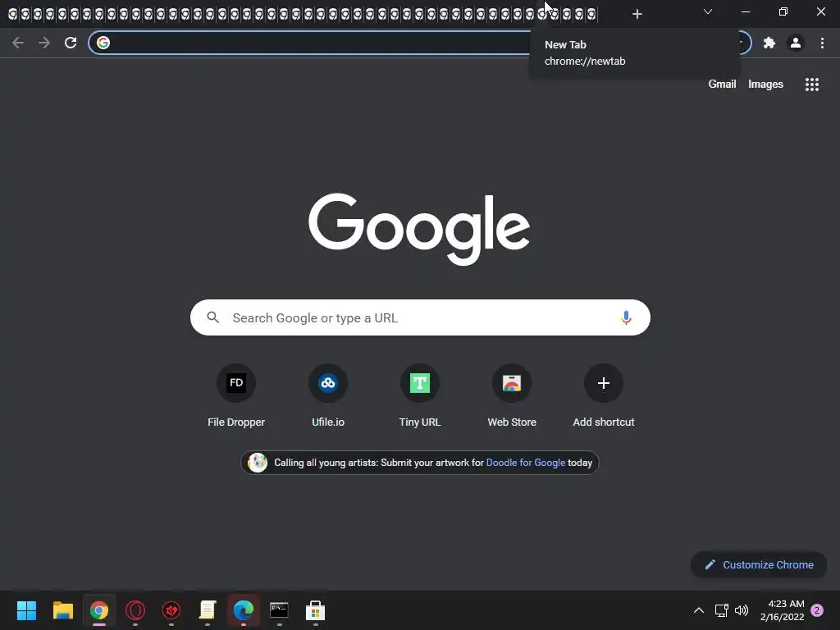The width and height of the screenshot is (840, 630).
Task: Follow the Doodle for Google link
Action: pos(526,463)
